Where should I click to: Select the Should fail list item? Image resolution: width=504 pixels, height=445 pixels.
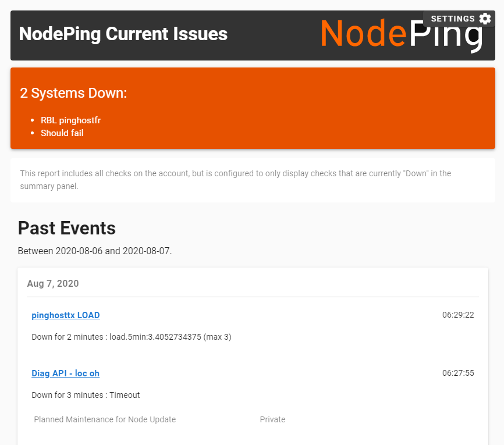(x=62, y=133)
